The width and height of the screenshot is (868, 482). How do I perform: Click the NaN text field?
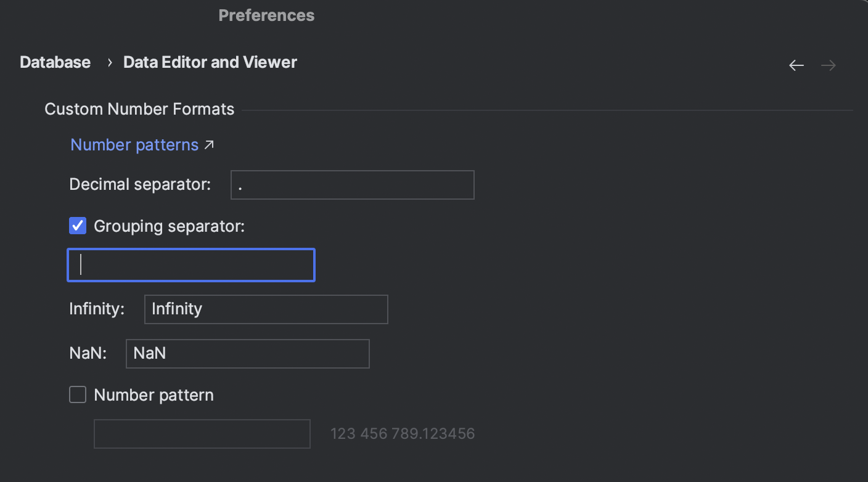coord(247,353)
